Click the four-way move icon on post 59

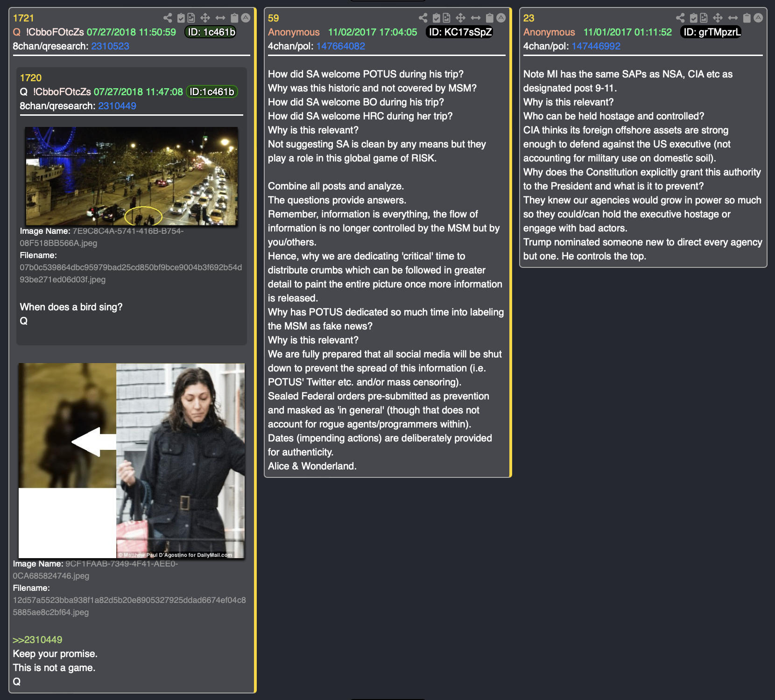[460, 18]
